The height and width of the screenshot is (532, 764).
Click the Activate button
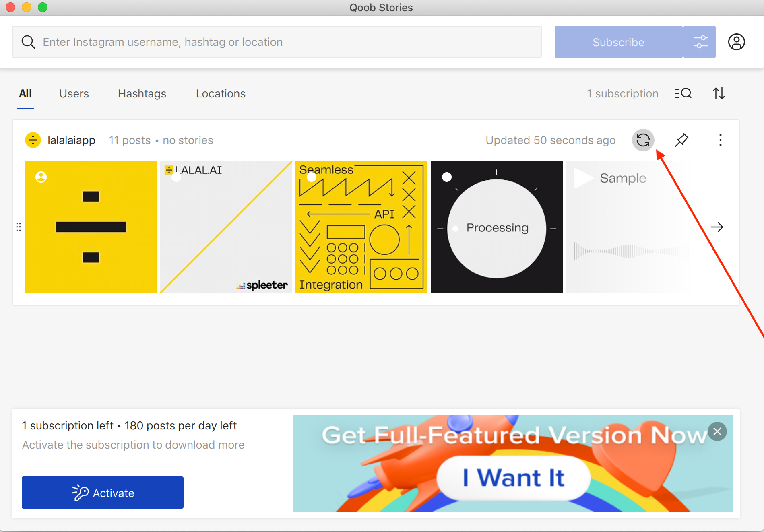[x=103, y=493]
